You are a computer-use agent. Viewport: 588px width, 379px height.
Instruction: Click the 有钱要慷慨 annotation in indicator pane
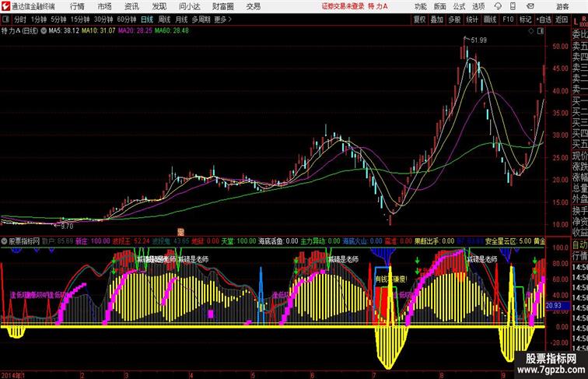tap(390, 279)
